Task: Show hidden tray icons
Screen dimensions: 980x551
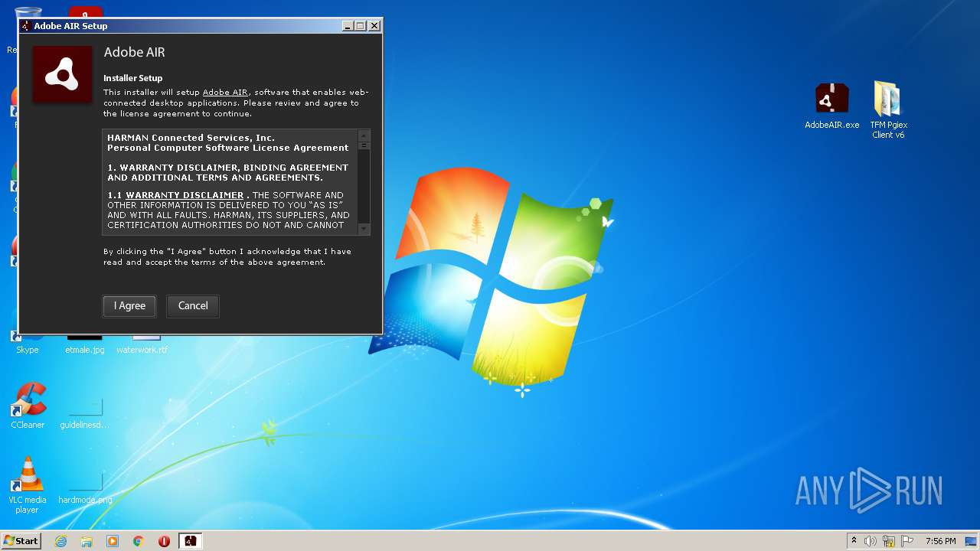Action: pos(854,541)
